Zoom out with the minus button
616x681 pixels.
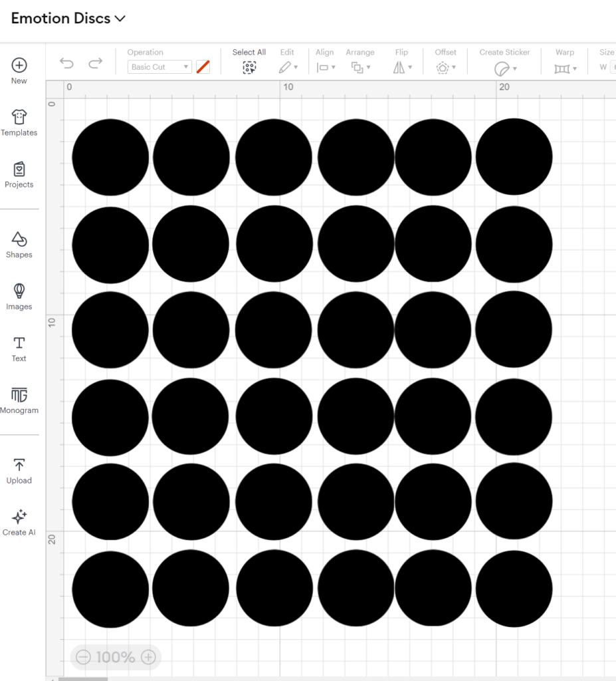click(83, 658)
